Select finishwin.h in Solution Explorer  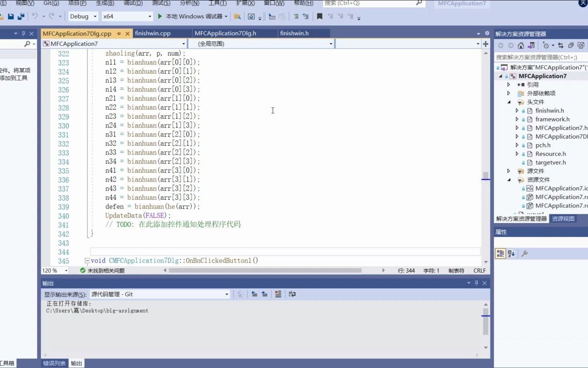tap(549, 110)
